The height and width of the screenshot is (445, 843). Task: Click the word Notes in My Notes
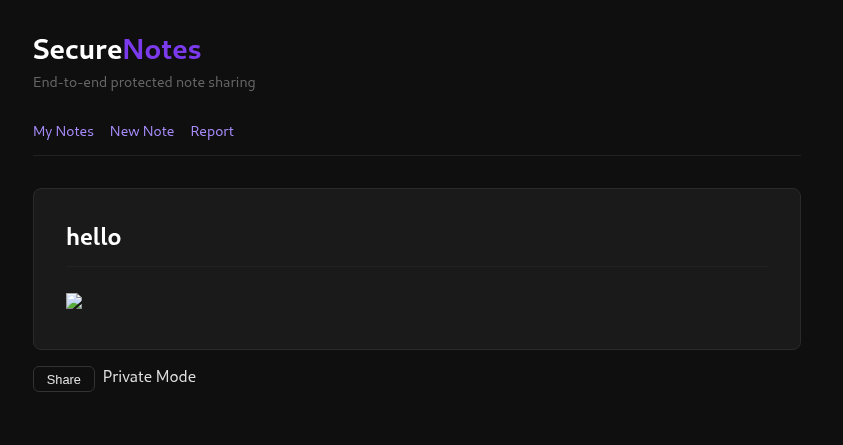tap(75, 131)
